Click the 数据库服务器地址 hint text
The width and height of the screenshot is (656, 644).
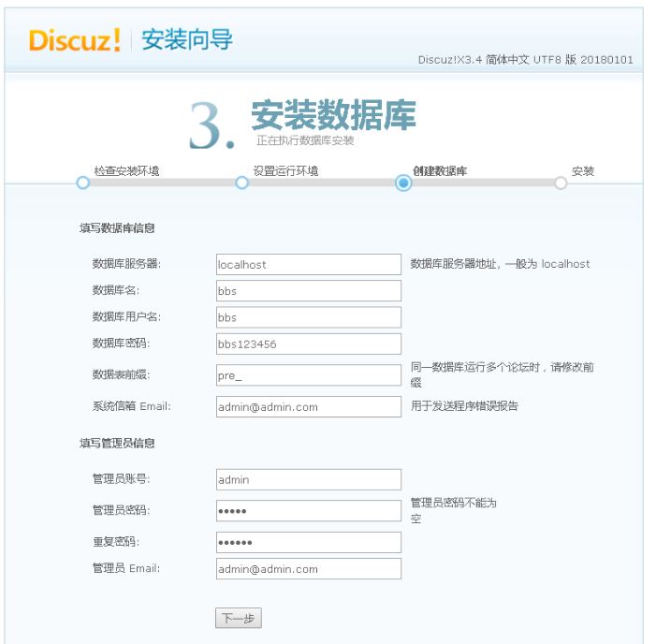coord(500,264)
